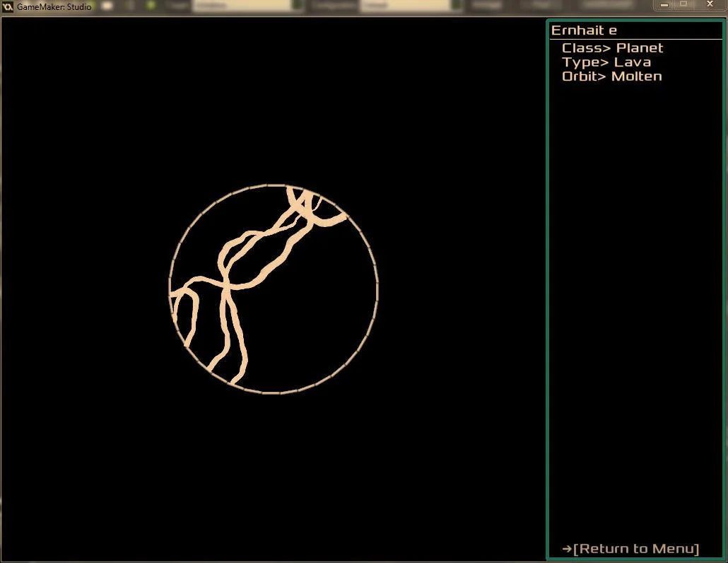Click the dropdown arrow of first blurred combo box

point(297,6)
